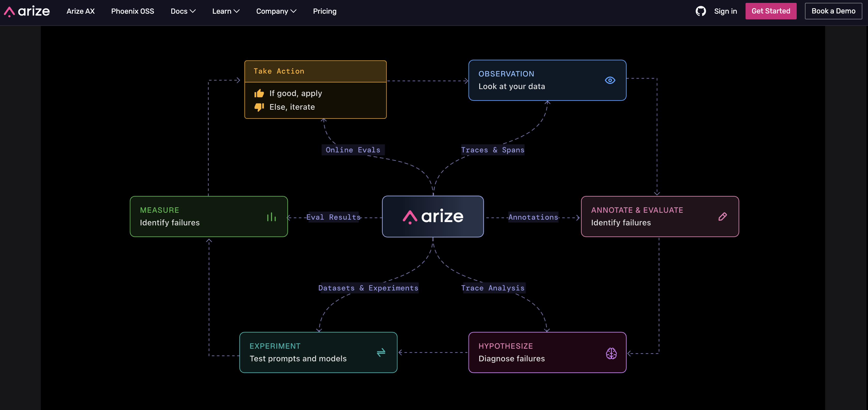The image size is (868, 410).
Task: Click the MEASURE heading
Action: [159, 210]
